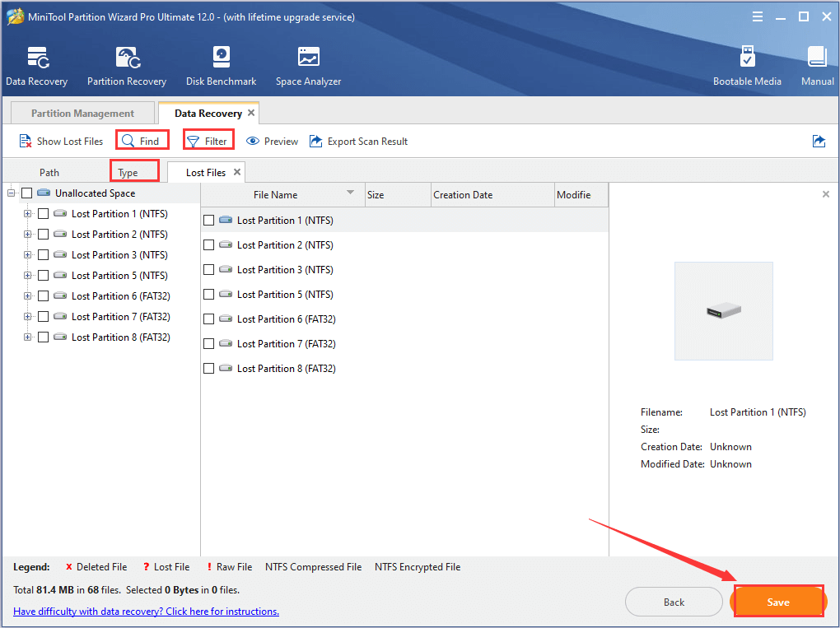Check Lost Partition 5 (NTFS) in tree
This screenshot has width=840, height=628.
(44, 275)
